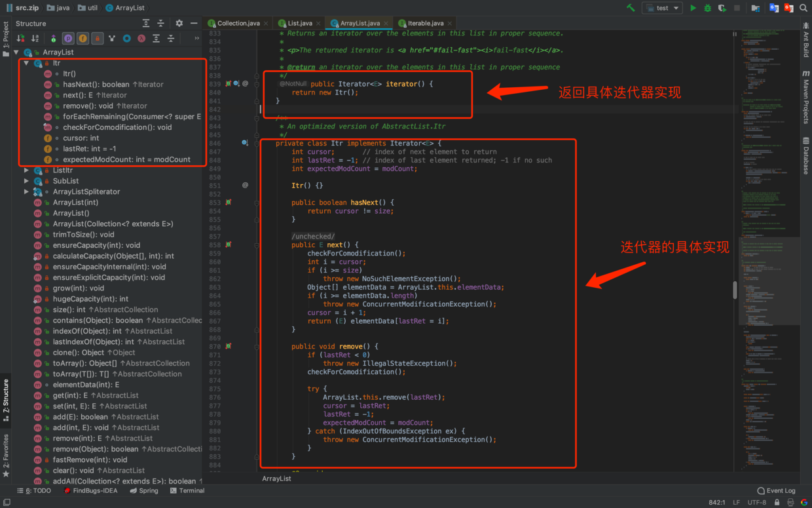Image resolution: width=812 pixels, height=508 pixels.
Task: Collapse the Itr class node
Action: (x=26, y=63)
